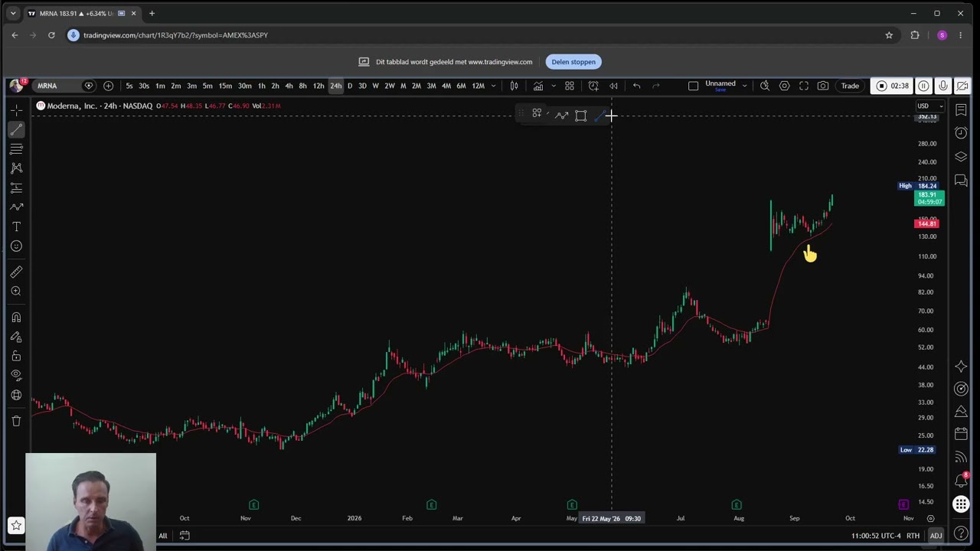Activate the zoom in tool
This screenshot has width=980, height=551.
point(16,291)
